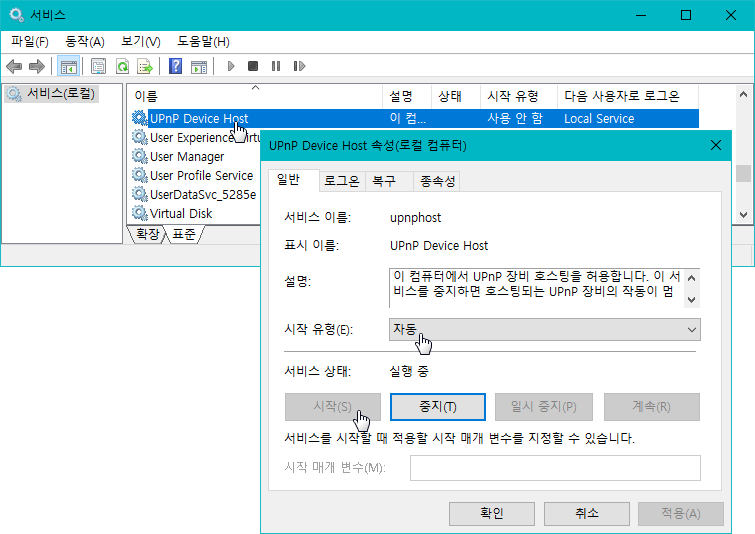Click the service list scrollbar down arrow
The width and height of the screenshot is (755, 534).
[743, 215]
